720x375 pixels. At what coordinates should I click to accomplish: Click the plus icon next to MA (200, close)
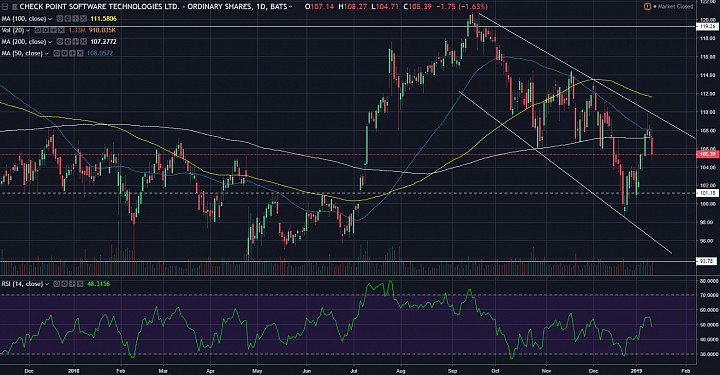pos(75,42)
